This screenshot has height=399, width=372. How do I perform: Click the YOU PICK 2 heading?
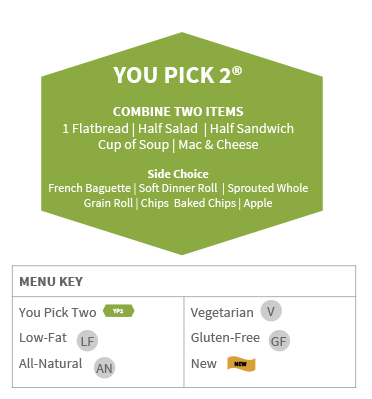pos(177,75)
